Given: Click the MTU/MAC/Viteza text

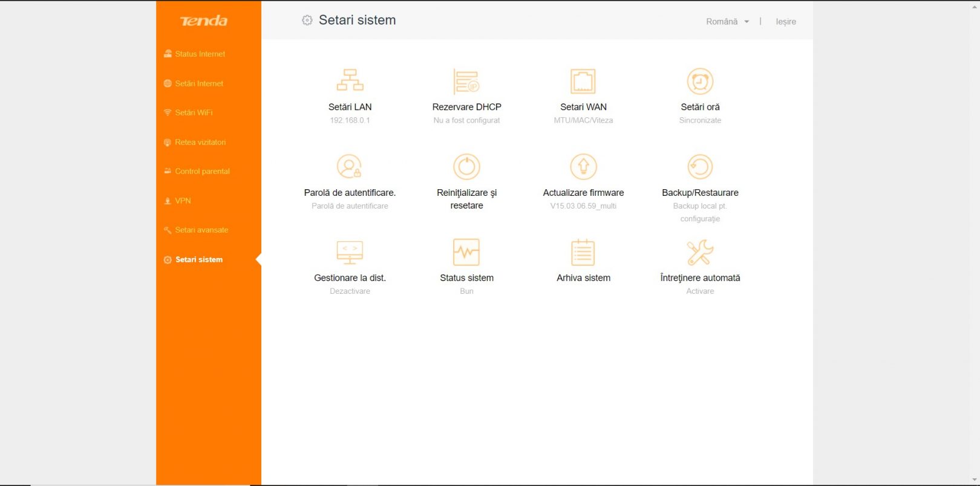Looking at the screenshot, I should coord(583,120).
